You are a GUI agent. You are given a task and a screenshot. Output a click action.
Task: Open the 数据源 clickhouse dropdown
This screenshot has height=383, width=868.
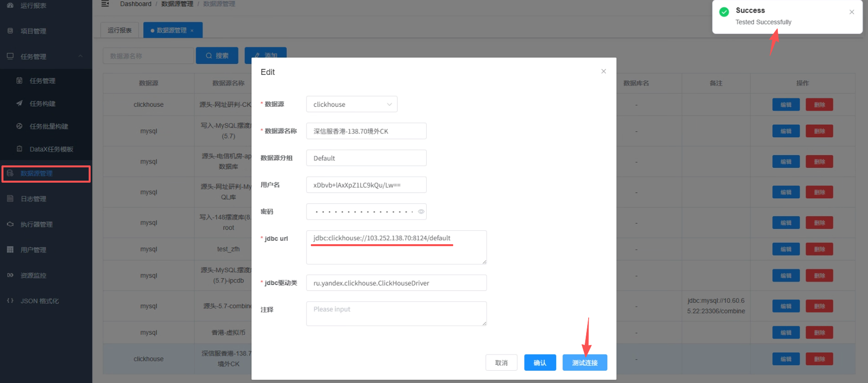351,104
